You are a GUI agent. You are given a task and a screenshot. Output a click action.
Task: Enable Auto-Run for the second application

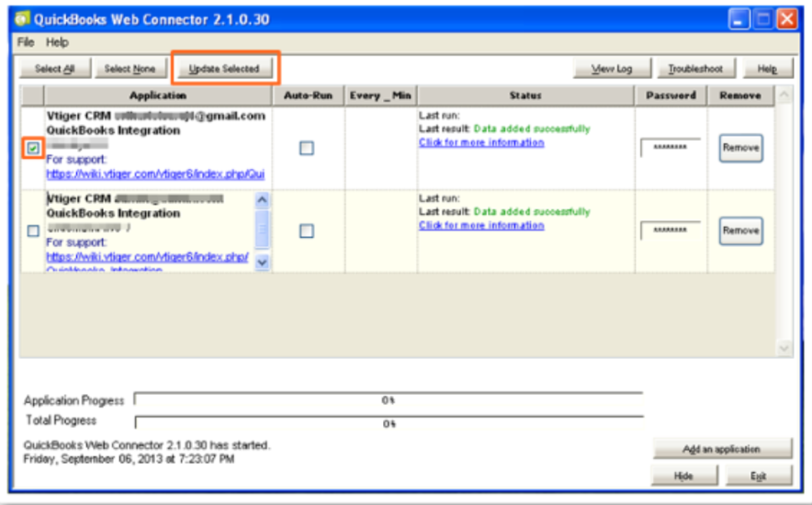pyautogui.click(x=307, y=230)
